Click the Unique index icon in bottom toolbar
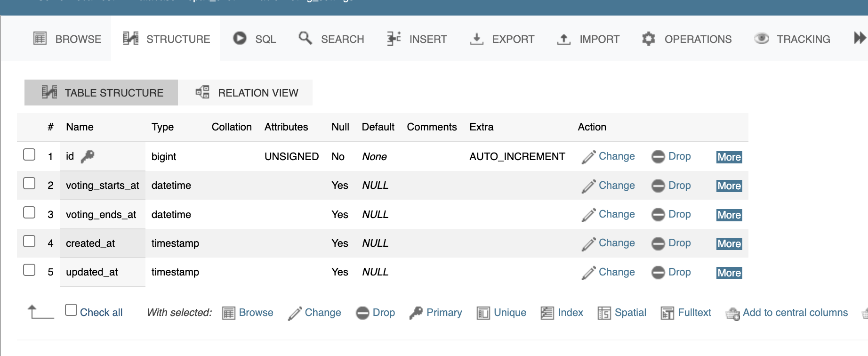This screenshot has width=868, height=356. click(483, 313)
